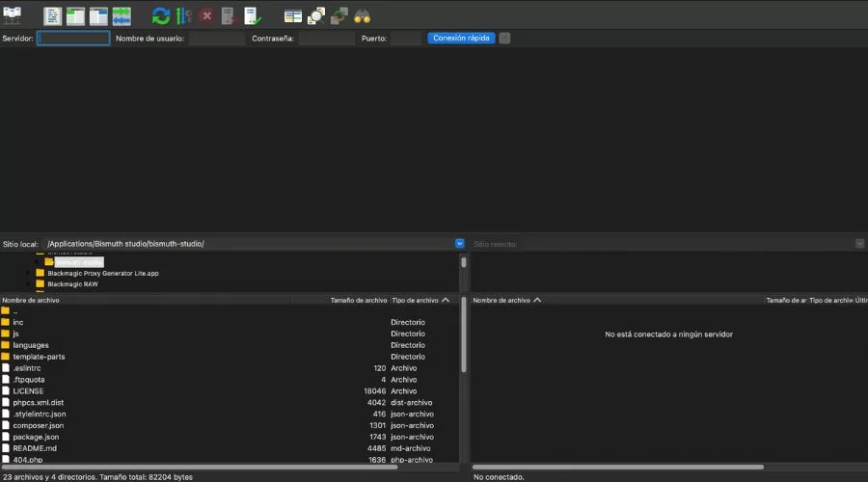Image resolution: width=868 pixels, height=482 pixels.
Task: Open the directory listing filters dialog
Action: click(293, 15)
